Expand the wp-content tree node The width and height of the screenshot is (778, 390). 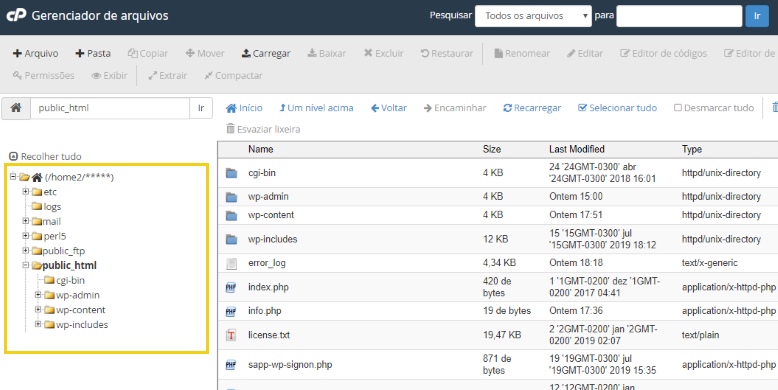tap(38, 310)
